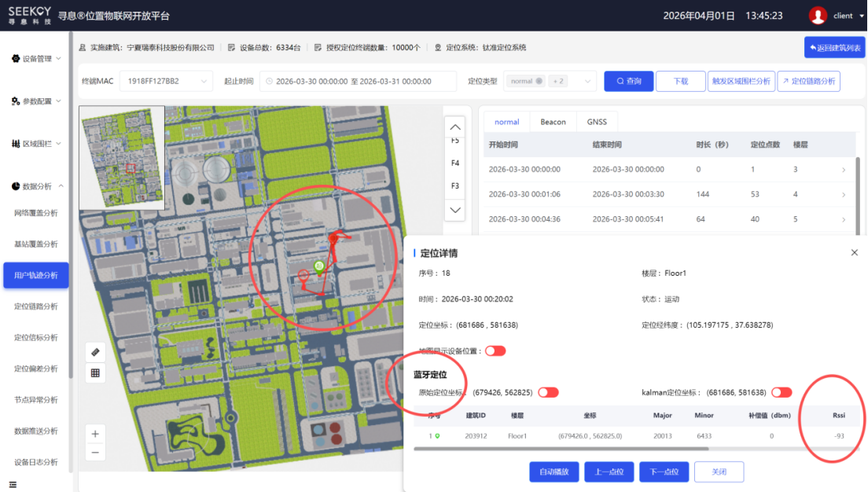Click the 开始时间 column header
Screen dimensions: 868x492
(503, 145)
